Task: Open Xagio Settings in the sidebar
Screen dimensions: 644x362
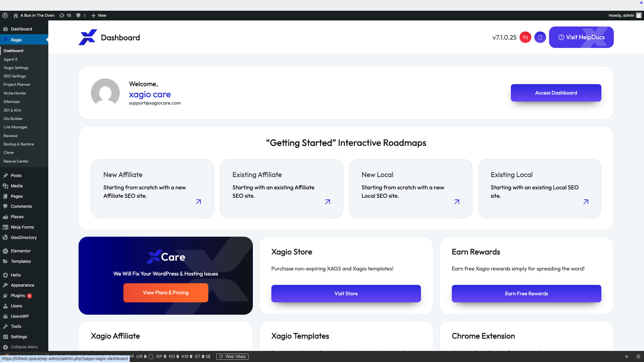Action: pyautogui.click(x=16, y=68)
